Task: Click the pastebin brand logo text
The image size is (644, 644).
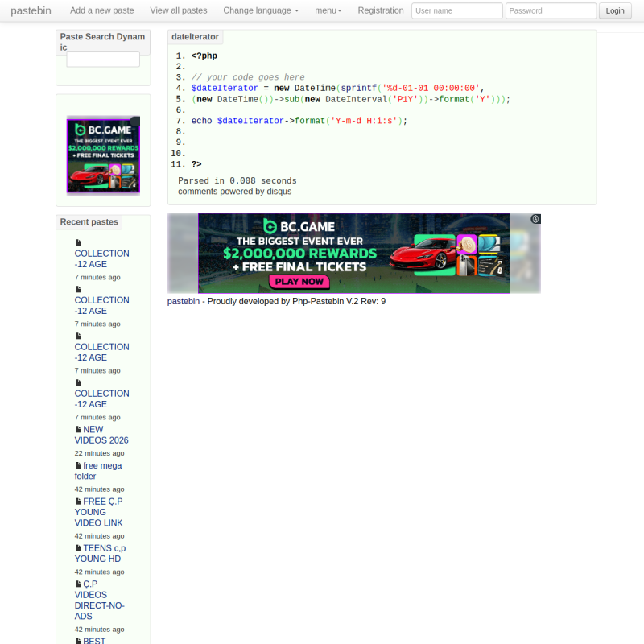Action: [31, 10]
